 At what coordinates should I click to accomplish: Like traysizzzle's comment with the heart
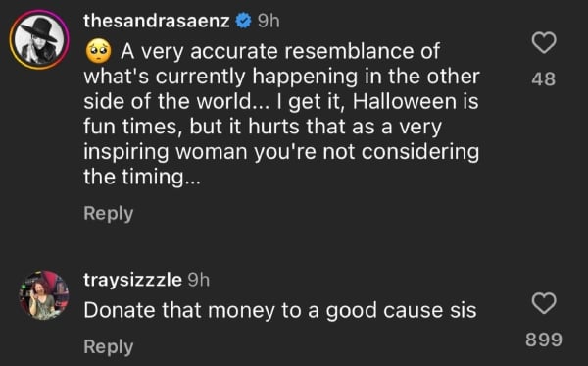(544, 303)
